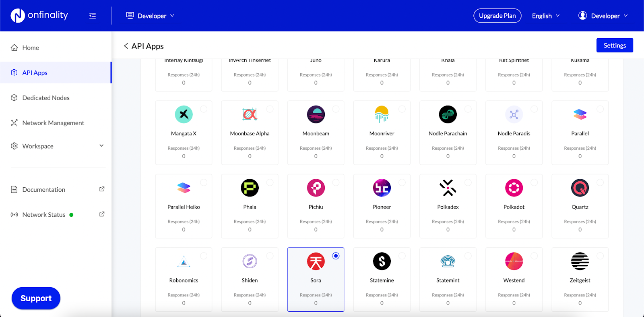Click the Westend network icon
Viewport: 644px width, 317px height.
pos(514,261)
